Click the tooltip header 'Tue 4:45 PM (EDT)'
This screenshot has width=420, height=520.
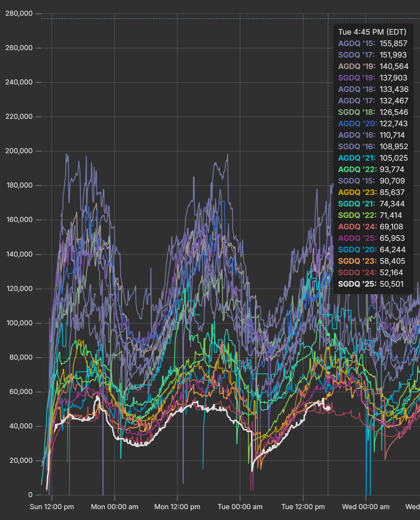click(372, 32)
